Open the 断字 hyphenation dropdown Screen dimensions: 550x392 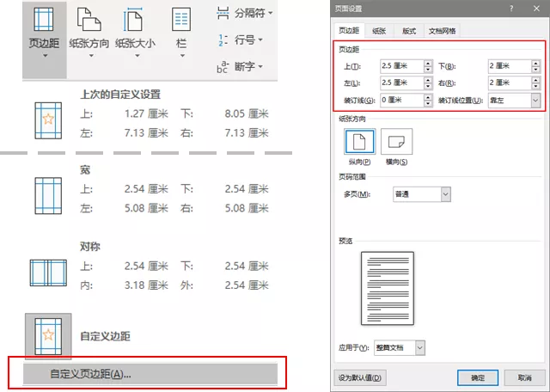click(x=240, y=66)
